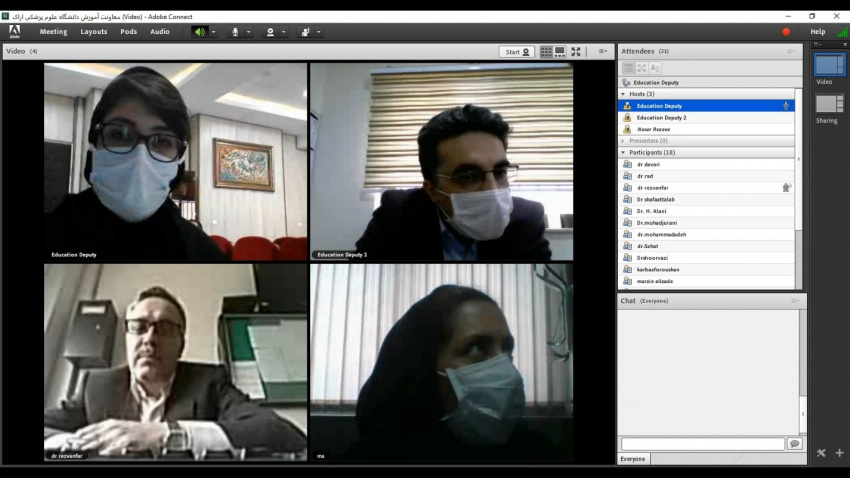Image resolution: width=850 pixels, height=478 pixels.
Task: Switch to attendee breakout room view icon
Action: [x=641, y=68]
